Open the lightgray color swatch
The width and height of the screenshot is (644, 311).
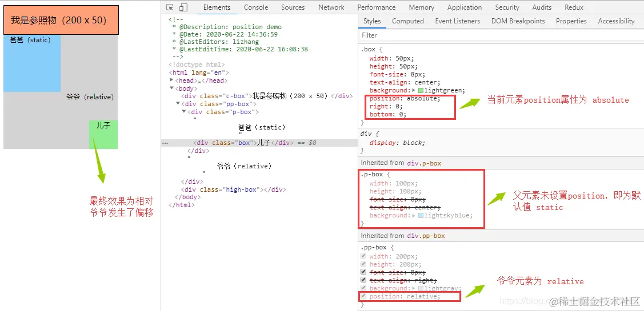coord(421,288)
